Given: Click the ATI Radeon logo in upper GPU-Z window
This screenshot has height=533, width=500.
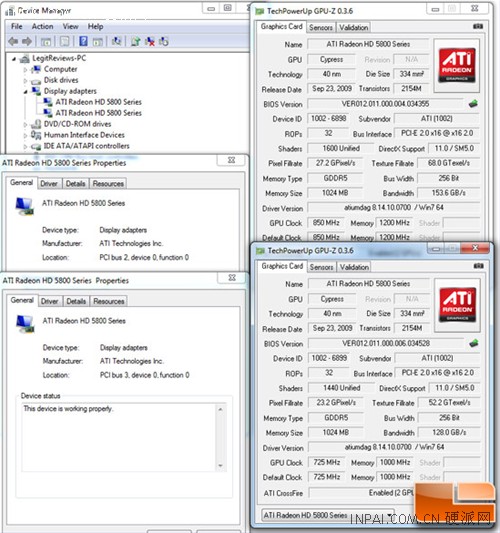Looking at the screenshot, I should (x=457, y=65).
